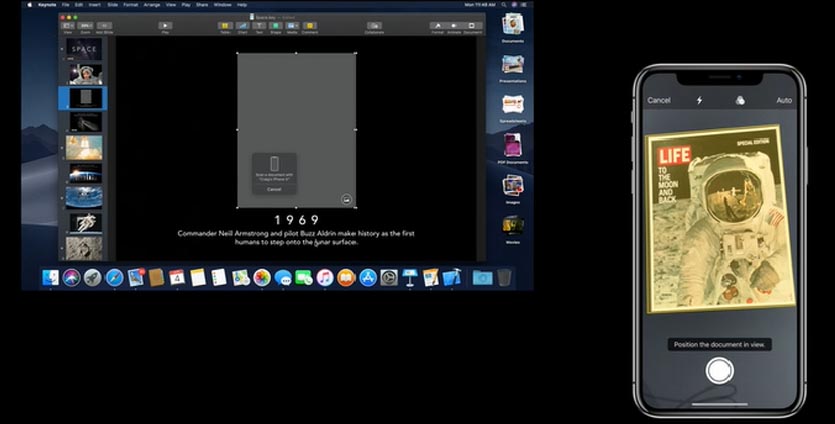Viewport: 835px width, 424px height.
Task: Cancel the scan document popup in Keynote
Action: click(274, 189)
